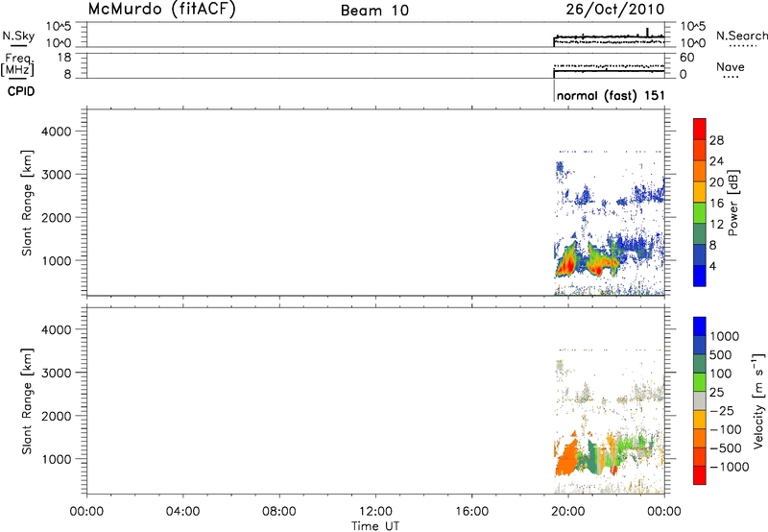Click the light green 12-16 dB power swatch
Screen dimensions: 768x532
[700, 213]
